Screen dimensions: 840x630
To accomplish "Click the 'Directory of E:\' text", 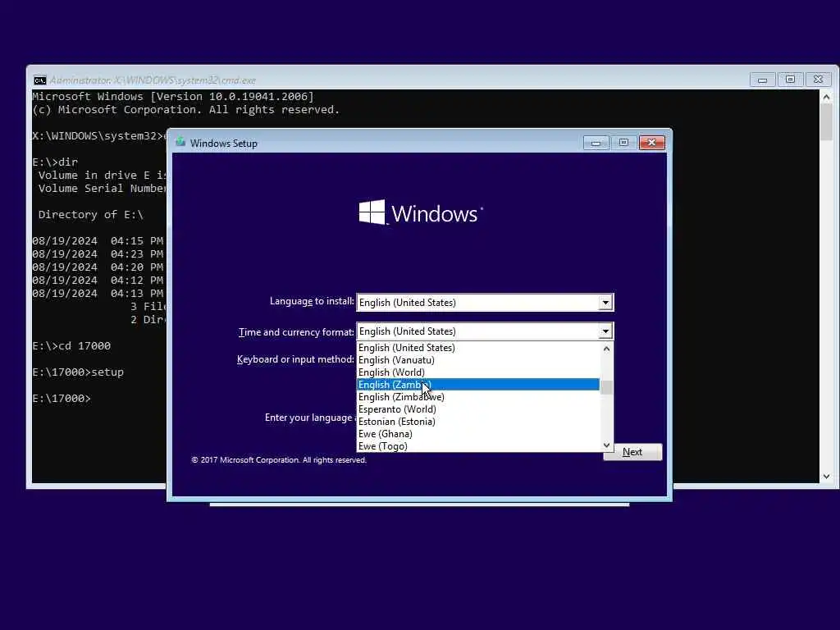I will (x=91, y=215).
